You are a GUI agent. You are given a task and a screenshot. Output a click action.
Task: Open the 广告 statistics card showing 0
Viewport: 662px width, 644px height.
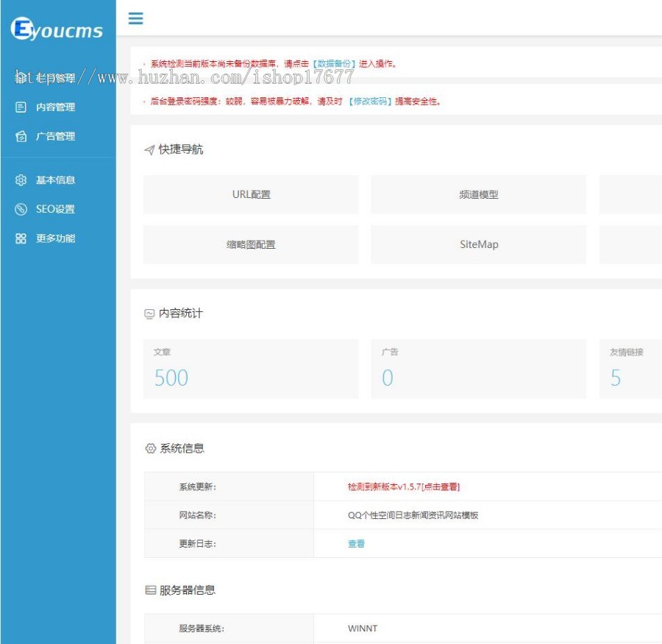point(479,369)
